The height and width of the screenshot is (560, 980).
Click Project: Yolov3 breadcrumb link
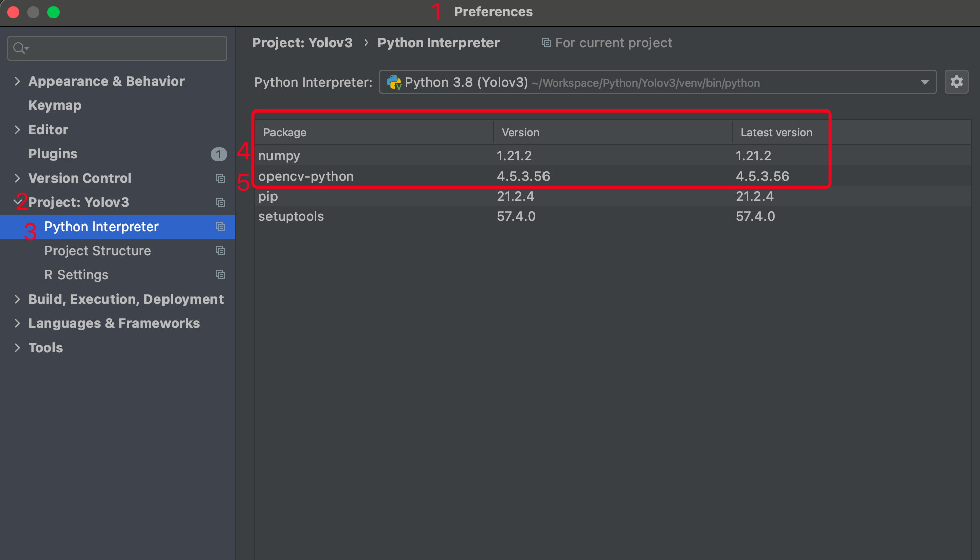pyautogui.click(x=302, y=43)
